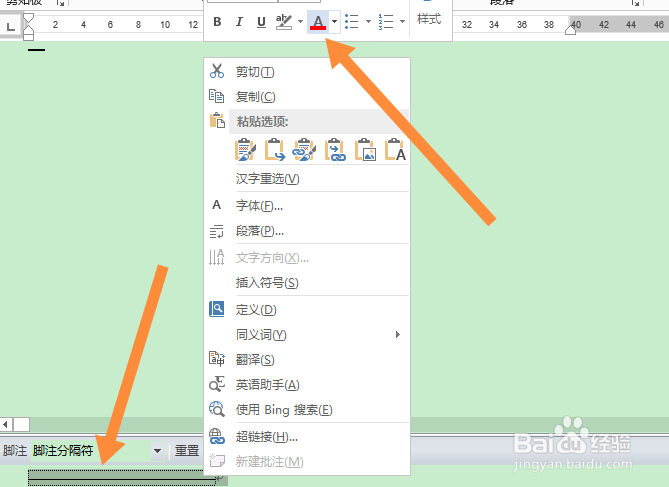Viewport: 669px width, 487px height.
Task: Apply text highlight color pen
Action: point(284,22)
